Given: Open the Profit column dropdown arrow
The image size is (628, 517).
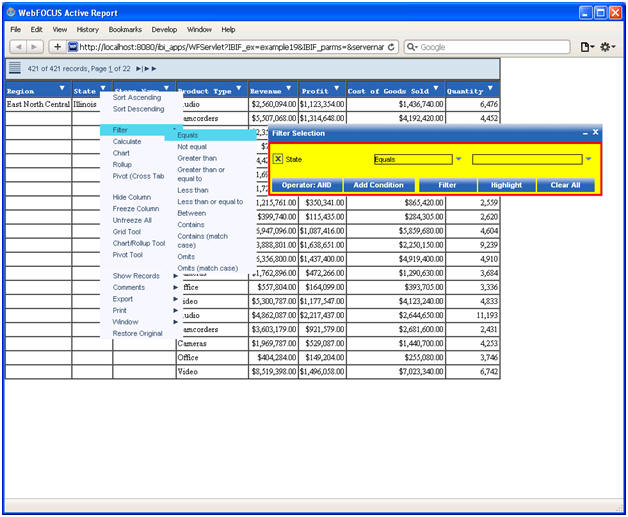Looking at the screenshot, I should pos(336,88).
